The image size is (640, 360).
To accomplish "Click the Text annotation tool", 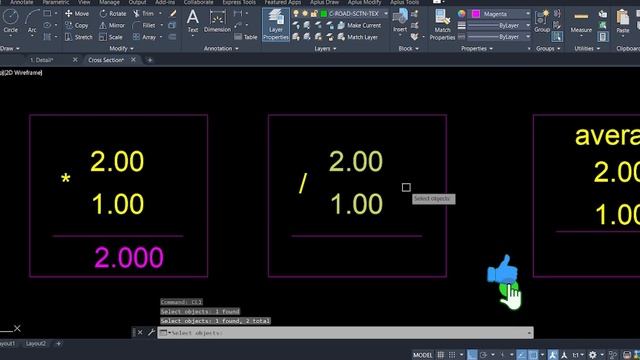I will coord(193,21).
